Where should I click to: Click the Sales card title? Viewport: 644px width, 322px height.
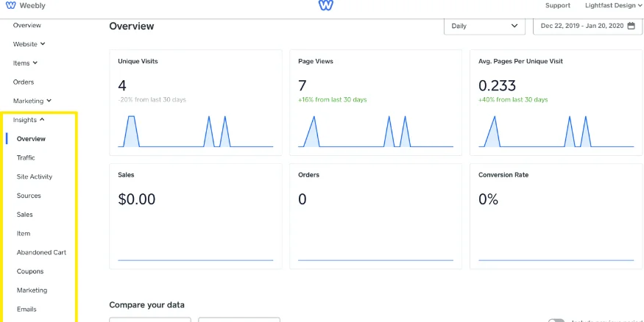pyautogui.click(x=126, y=175)
